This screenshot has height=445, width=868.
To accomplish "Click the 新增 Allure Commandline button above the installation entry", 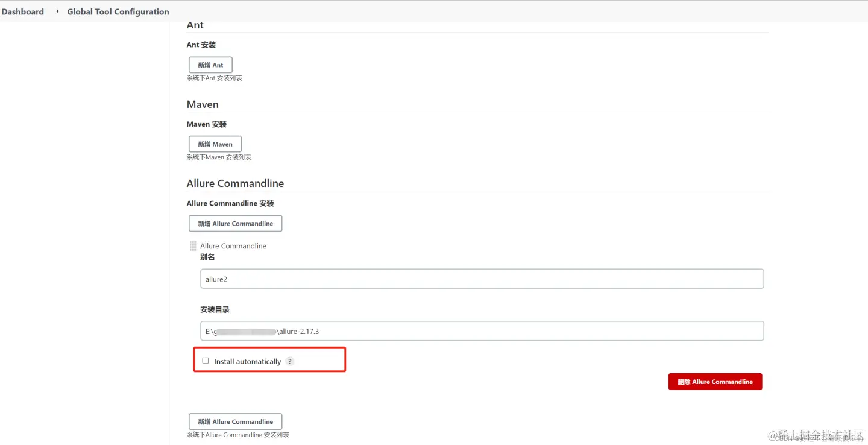I will [x=236, y=223].
